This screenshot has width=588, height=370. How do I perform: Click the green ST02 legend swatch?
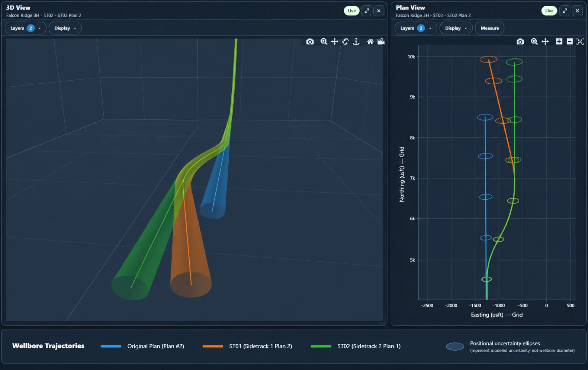321,346
